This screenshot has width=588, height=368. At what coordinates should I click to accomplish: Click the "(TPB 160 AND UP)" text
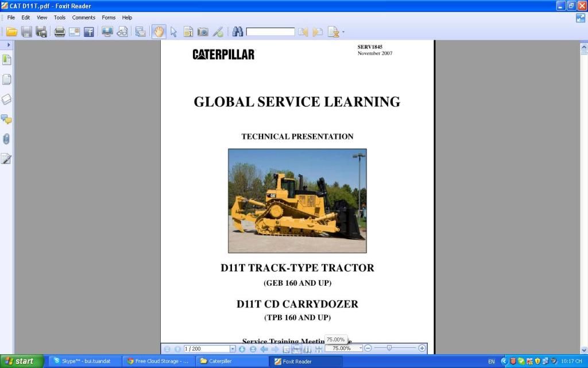[x=297, y=317]
